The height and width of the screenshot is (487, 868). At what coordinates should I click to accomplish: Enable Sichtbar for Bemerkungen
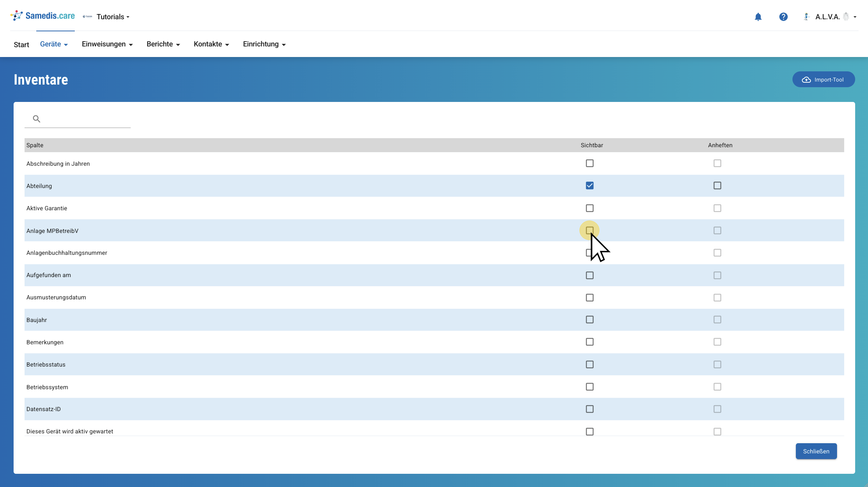coord(589,342)
